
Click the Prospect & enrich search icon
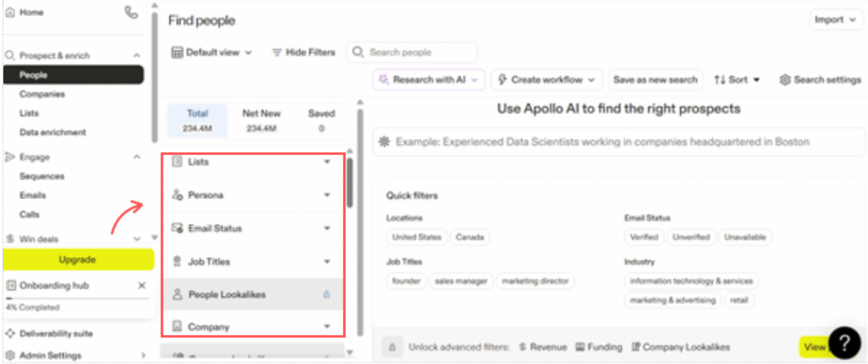10,55
